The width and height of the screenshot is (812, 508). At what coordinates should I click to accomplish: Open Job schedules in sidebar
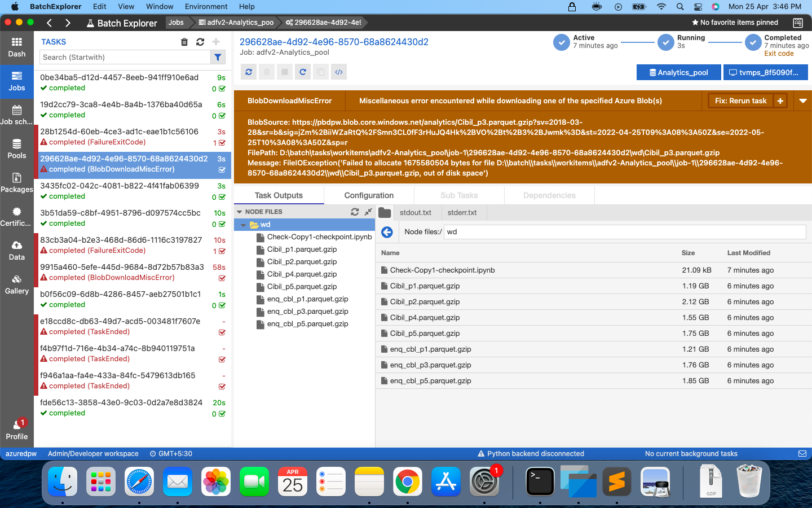[x=17, y=116]
